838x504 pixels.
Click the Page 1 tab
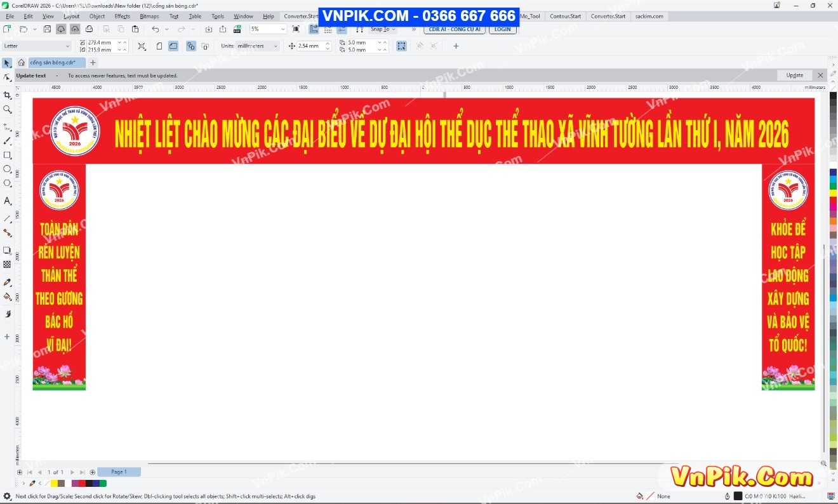click(119, 472)
